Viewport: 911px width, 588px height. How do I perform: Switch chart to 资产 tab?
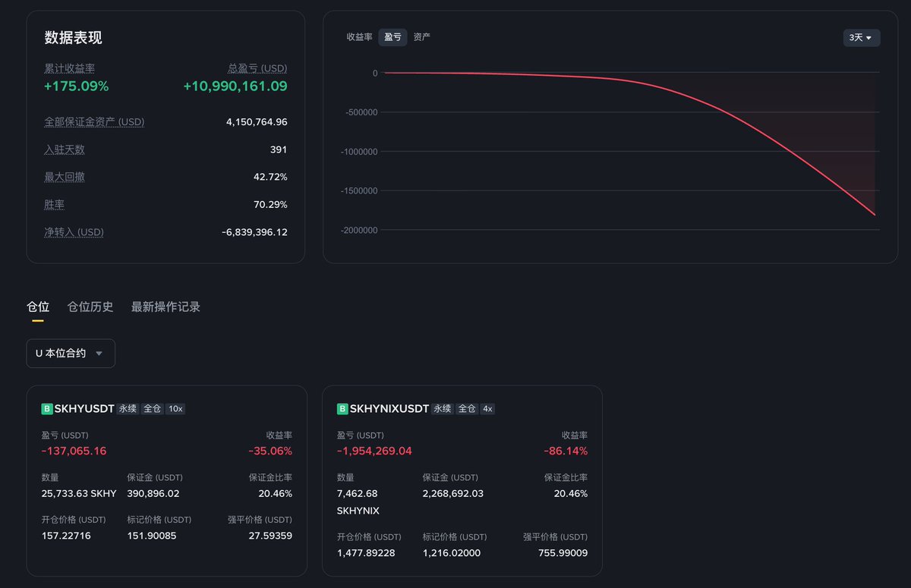point(422,37)
